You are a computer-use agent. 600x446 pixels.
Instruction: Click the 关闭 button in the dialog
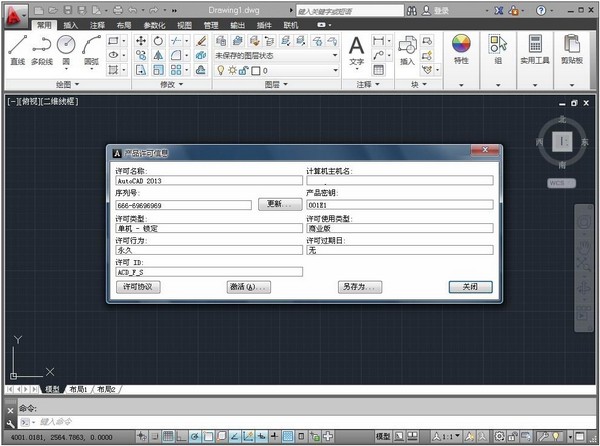pos(470,287)
